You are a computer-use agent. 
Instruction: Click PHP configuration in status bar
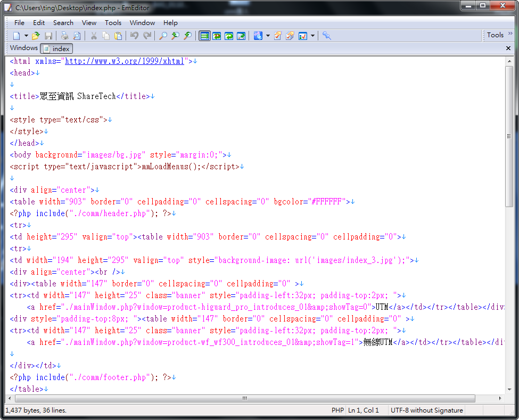[x=337, y=410]
